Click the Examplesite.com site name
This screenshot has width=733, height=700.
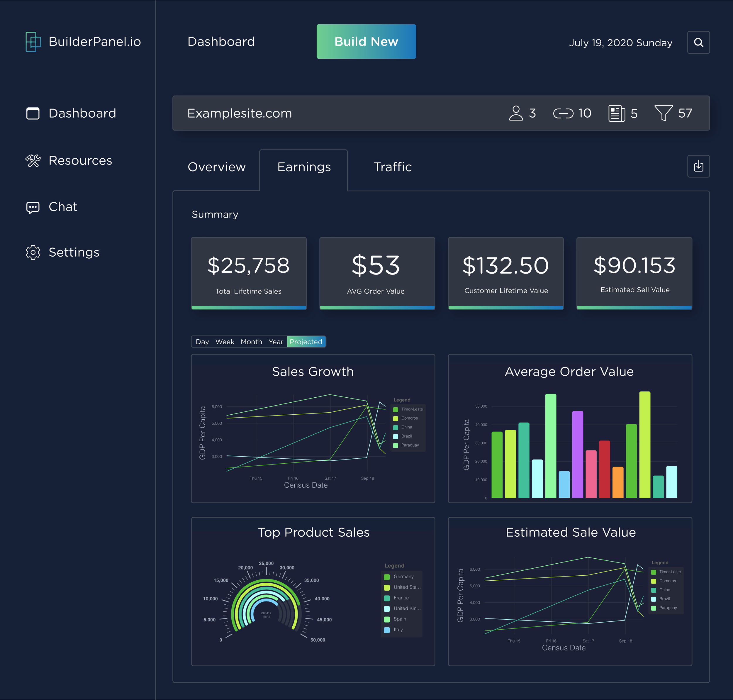click(240, 113)
